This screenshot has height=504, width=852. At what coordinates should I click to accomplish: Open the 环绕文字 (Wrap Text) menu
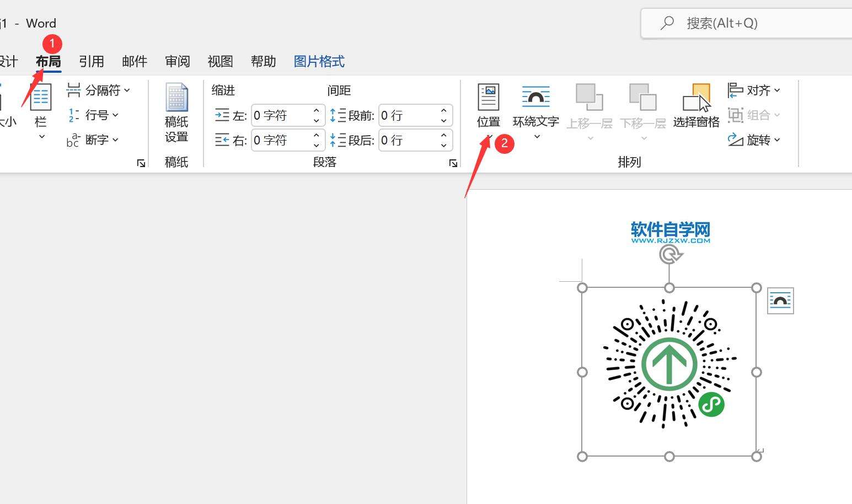(x=535, y=110)
